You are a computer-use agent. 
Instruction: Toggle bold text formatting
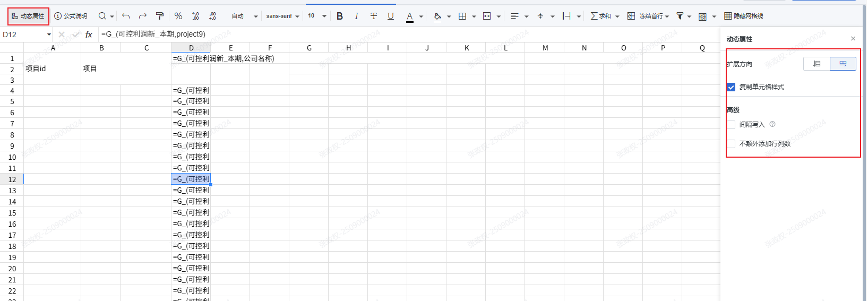(340, 16)
